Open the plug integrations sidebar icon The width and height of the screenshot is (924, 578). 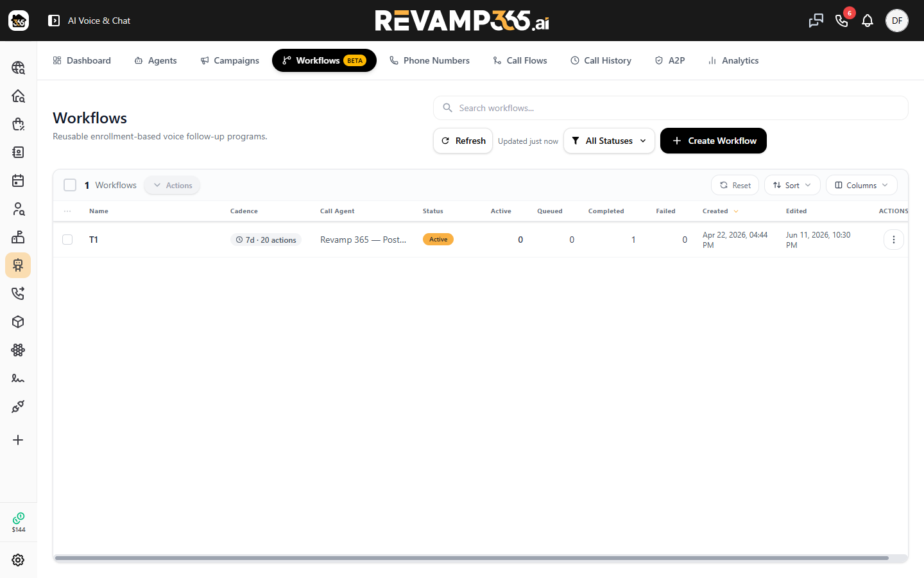[x=18, y=407]
